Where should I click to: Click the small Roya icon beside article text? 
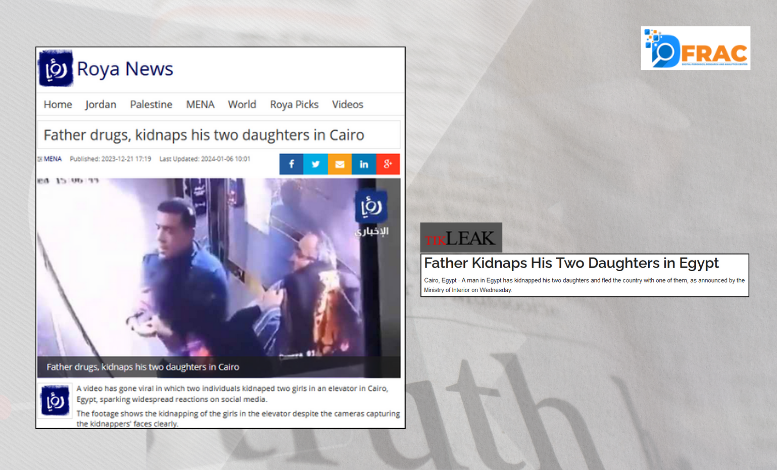click(55, 400)
